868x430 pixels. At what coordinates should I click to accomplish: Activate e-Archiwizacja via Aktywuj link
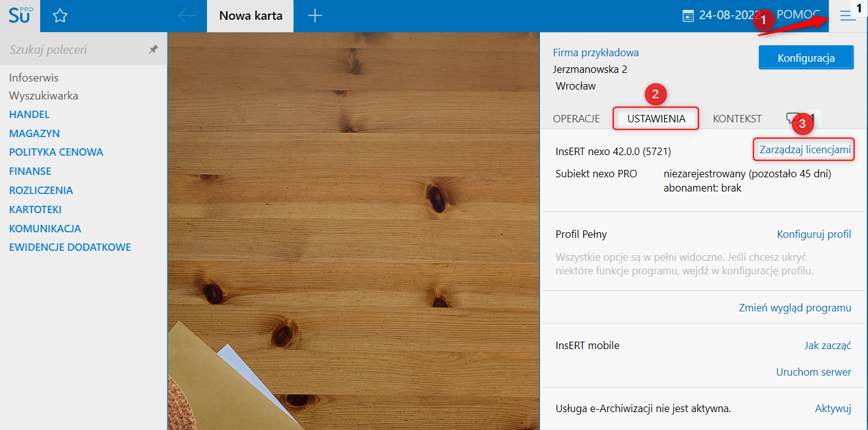tap(833, 408)
